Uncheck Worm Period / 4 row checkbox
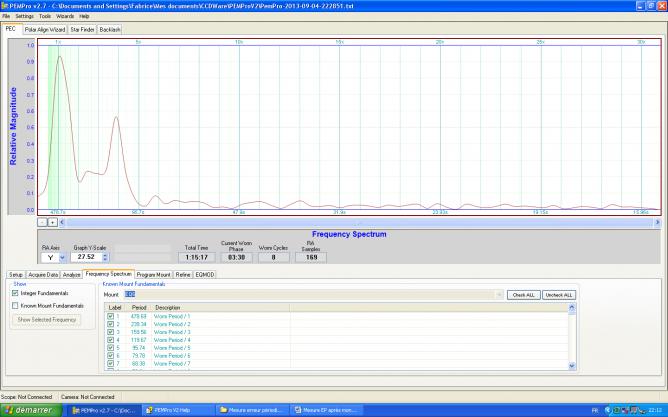The image size is (668, 417). tap(110, 340)
